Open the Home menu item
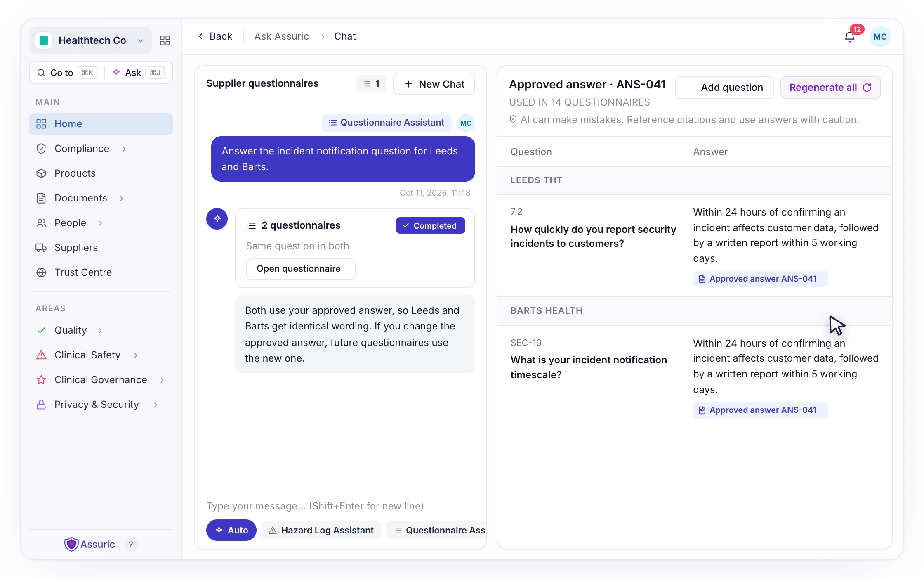 pos(101,124)
